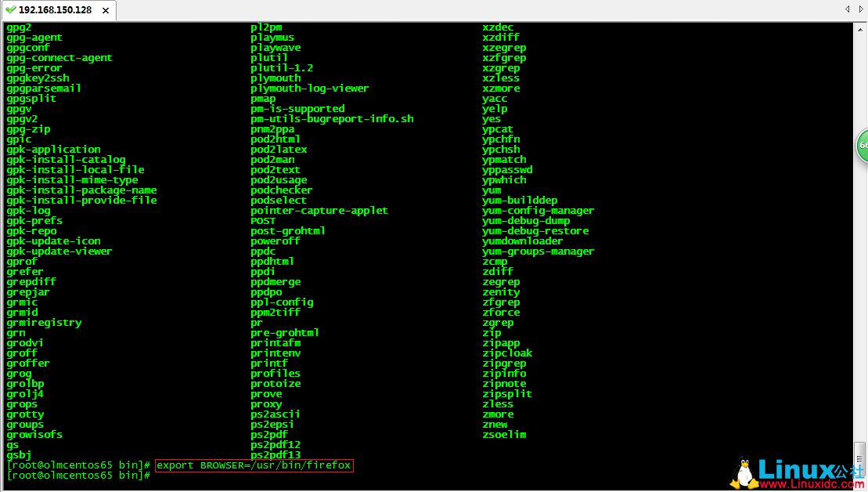This screenshot has width=868, height=492.
Task: Click the text 'gsbj'
Action: tap(19, 455)
